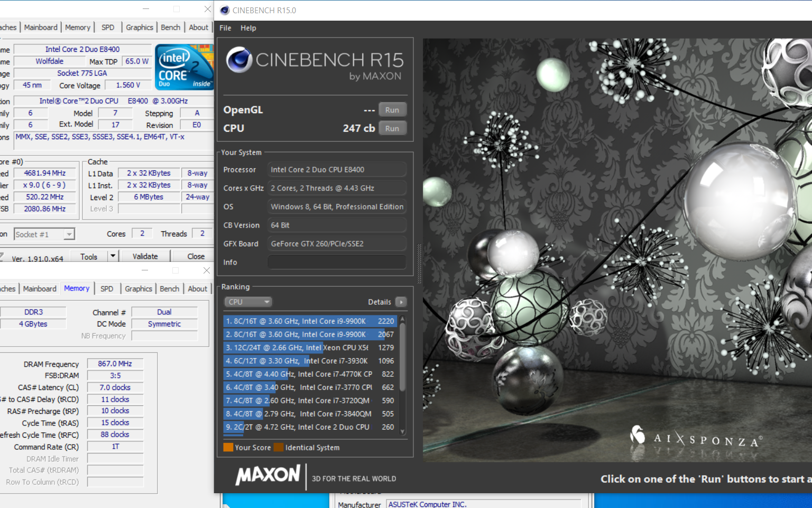The height and width of the screenshot is (508, 812).
Task: Close the lower CPU-Z Memory window
Action: coord(206,270)
